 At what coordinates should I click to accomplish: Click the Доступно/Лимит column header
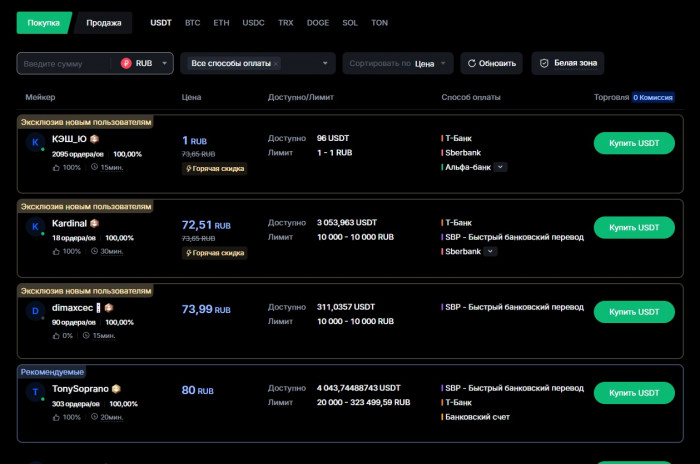[301, 97]
